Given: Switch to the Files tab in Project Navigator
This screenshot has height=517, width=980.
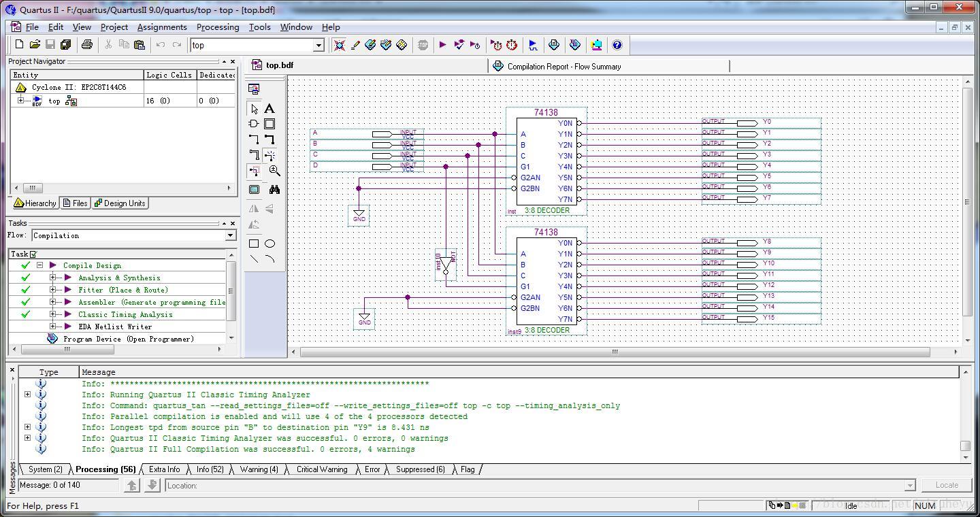Looking at the screenshot, I should coord(75,203).
